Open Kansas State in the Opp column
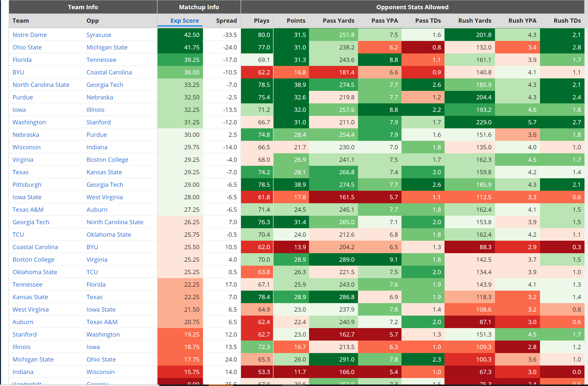 pyautogui.click(x=104, y=172)
